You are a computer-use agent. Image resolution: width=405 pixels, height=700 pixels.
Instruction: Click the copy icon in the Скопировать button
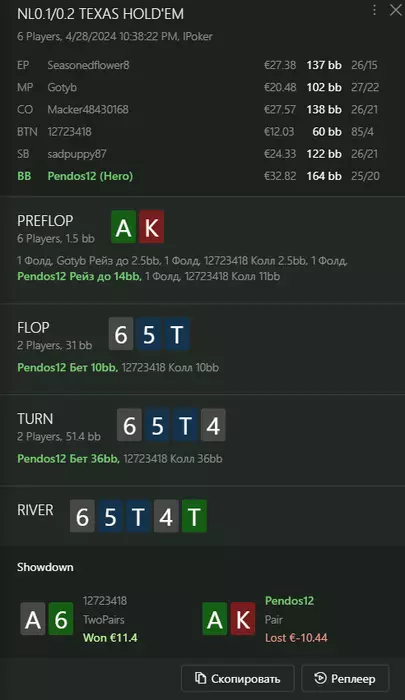(200, 678)
